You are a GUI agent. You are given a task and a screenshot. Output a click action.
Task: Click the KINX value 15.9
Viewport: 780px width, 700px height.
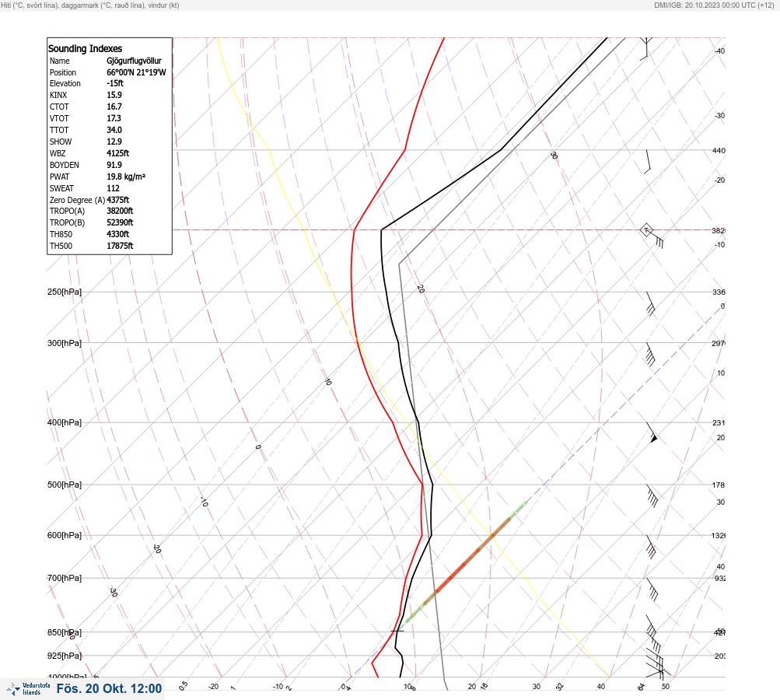pos(114,95)
